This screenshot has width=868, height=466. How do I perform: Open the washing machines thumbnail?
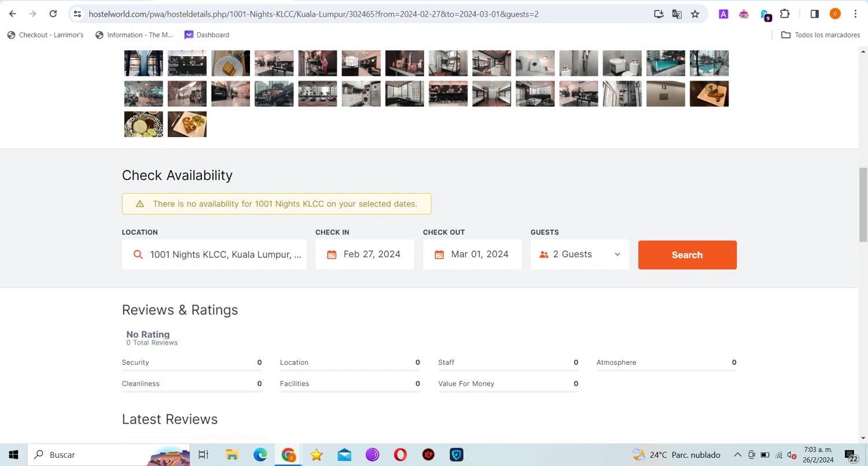point(361,94)
